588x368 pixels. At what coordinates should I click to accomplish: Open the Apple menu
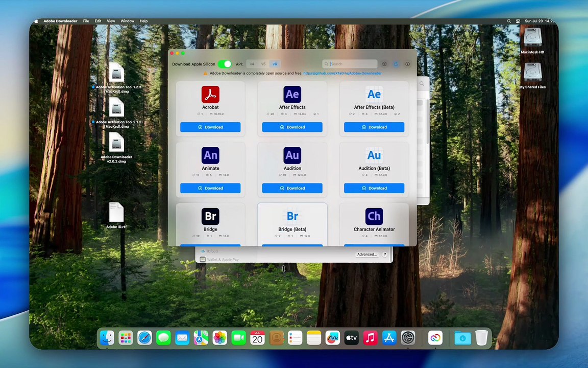[x=36, y=21]
